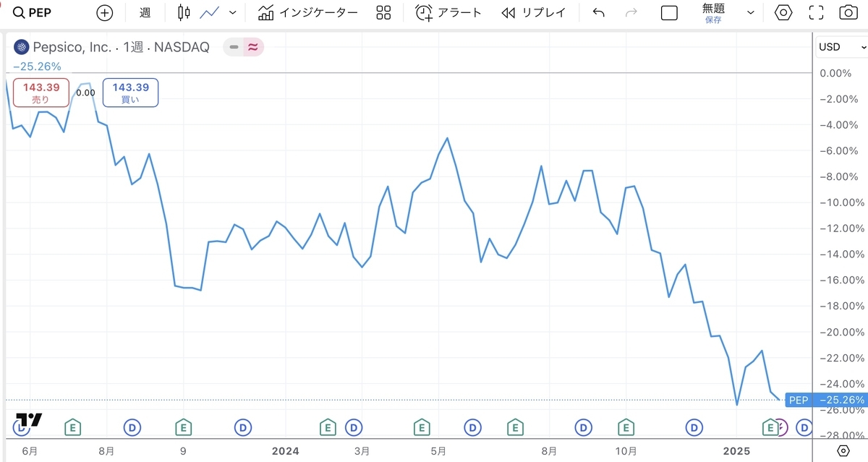Open the purple lightning event marker
Image resolution: width=868 pixels, height=462 pixels.
coord(783,427)
